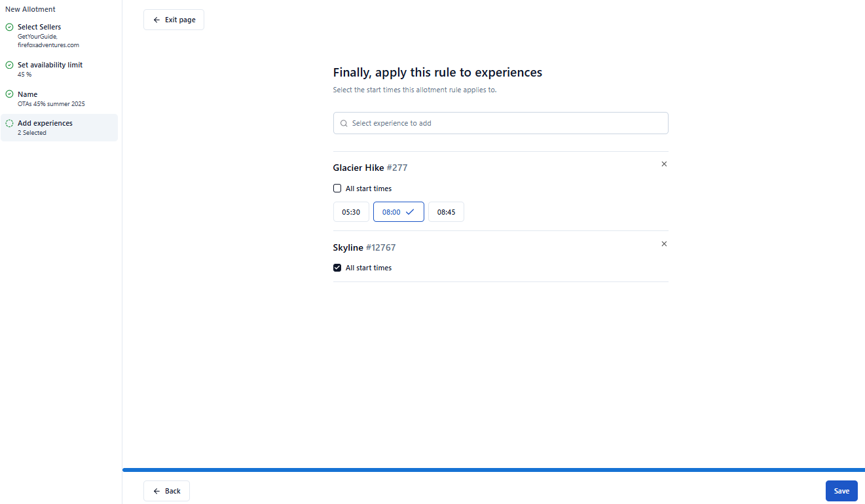Uncheck All start times for Skyline

[x=337, y=268]
